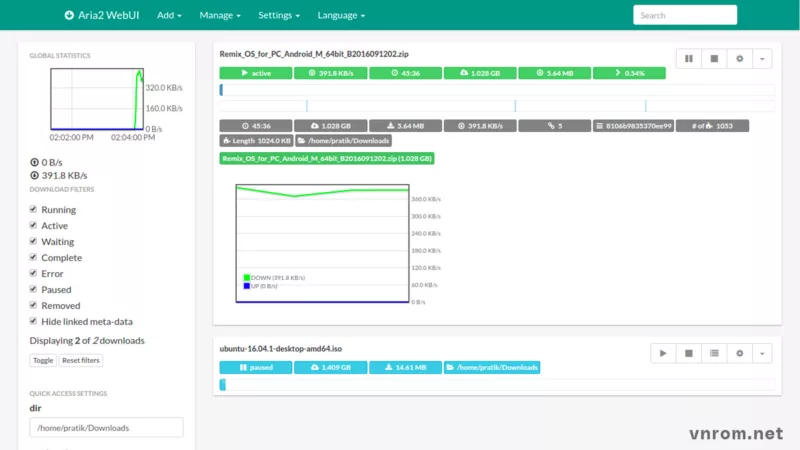Click the Remix_OS download speed chart
The width and height of the screenshot is (800, 450).
pos(322,243)
